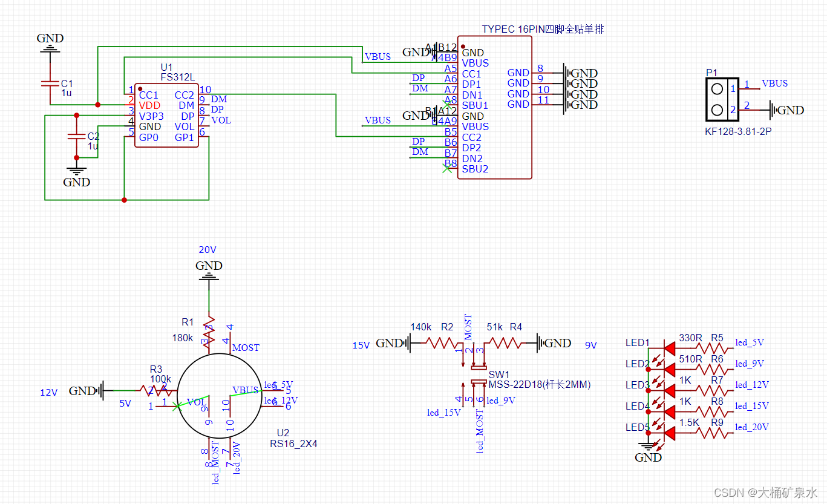Image resolution: width=827 pixels, height=504 pixels.
Task: Select the LED2 diode symbol
Action: point(669,369)
